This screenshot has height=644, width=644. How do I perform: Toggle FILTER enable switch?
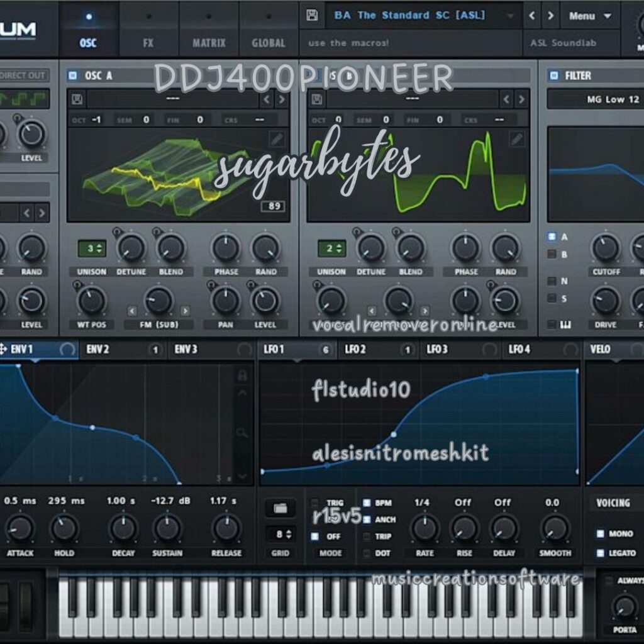pyautogui.click(x=553, y=75)
